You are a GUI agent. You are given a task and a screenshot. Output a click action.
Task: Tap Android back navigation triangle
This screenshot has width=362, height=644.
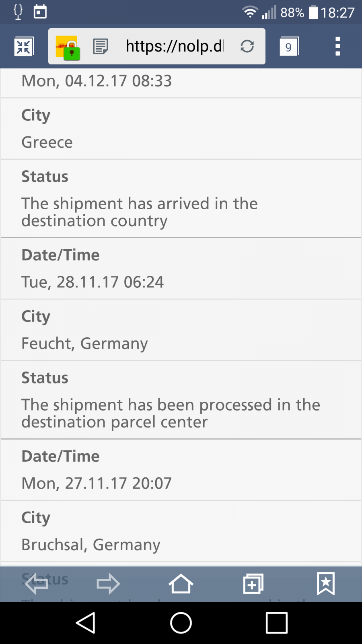pyautogui.click(x=85, y=623)
